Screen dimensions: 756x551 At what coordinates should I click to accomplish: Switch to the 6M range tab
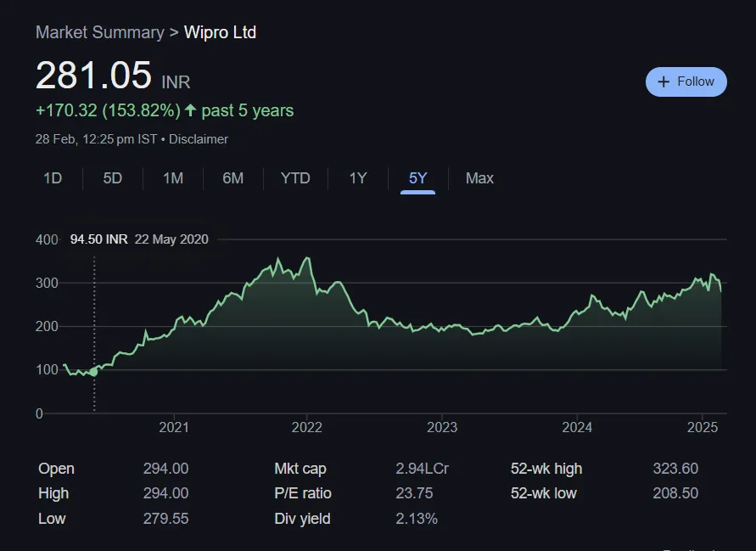(x=232, y=178)
